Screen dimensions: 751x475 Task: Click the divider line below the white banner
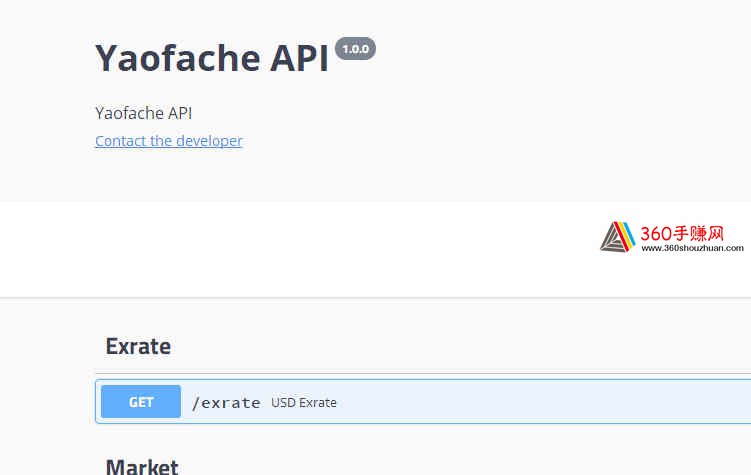pyautogui.click(x=376, y=298)
